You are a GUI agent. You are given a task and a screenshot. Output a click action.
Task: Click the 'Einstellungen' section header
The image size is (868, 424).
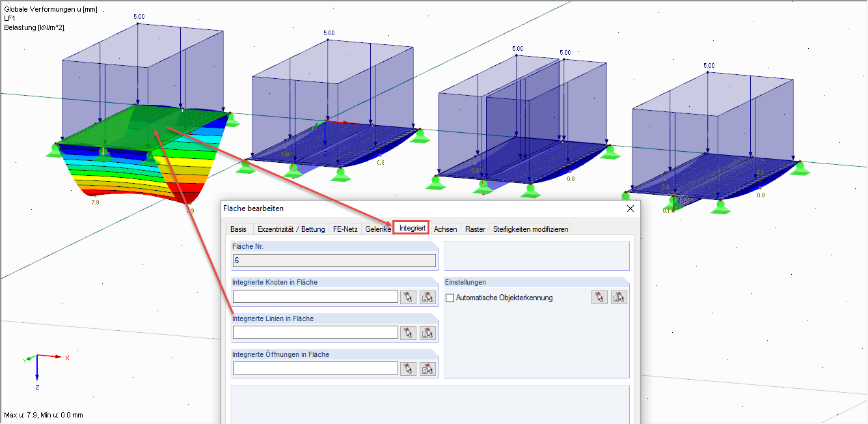pos(465,282)
